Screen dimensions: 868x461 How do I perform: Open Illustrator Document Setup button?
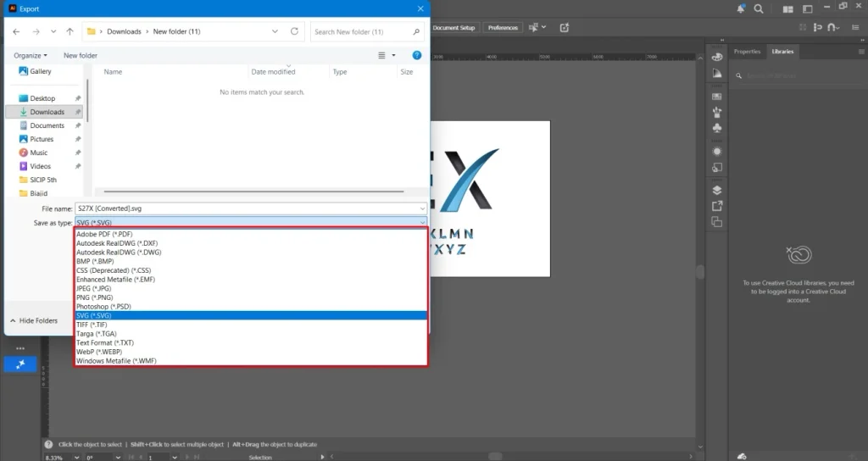tap(453, 28)
